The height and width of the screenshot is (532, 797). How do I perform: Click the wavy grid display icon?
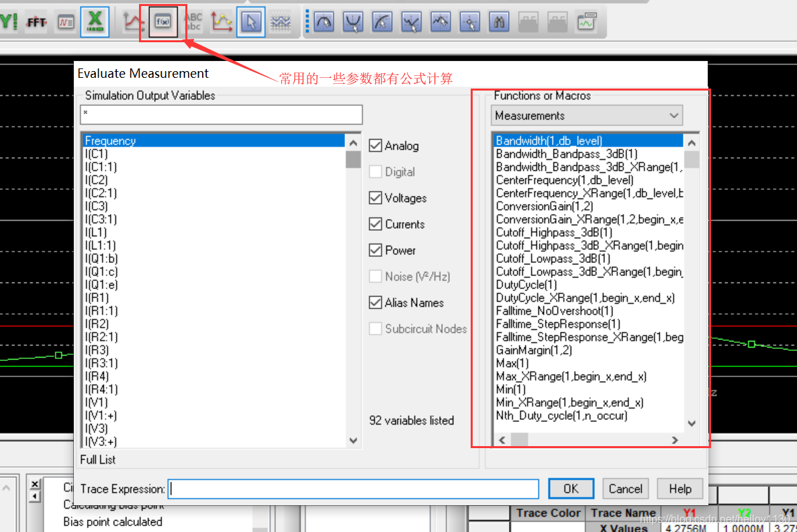[281, 22]
